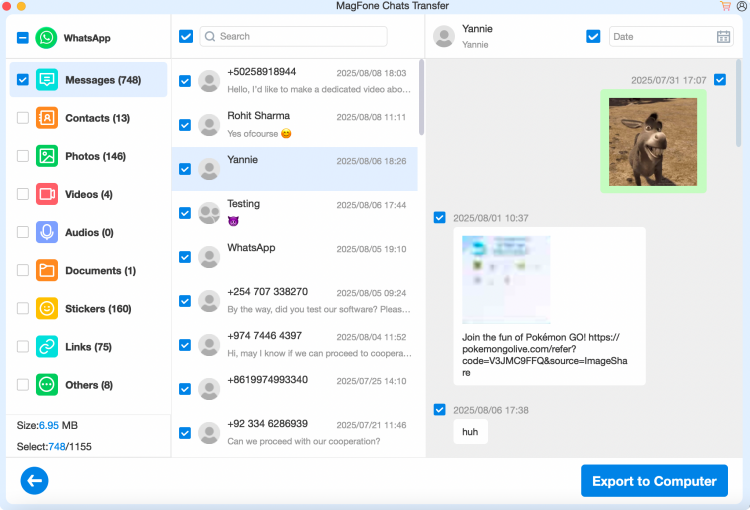This screenshot has height=510, width=750.
Task: Open the Videos category icon
Action: tap(47, 194)
